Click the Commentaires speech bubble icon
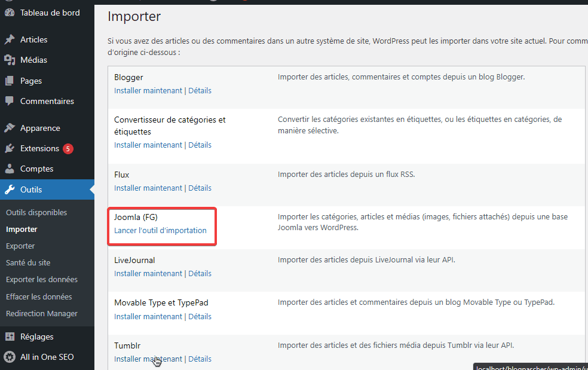The height and width of the screenshot is (370, 588). (x=10, y=101)
